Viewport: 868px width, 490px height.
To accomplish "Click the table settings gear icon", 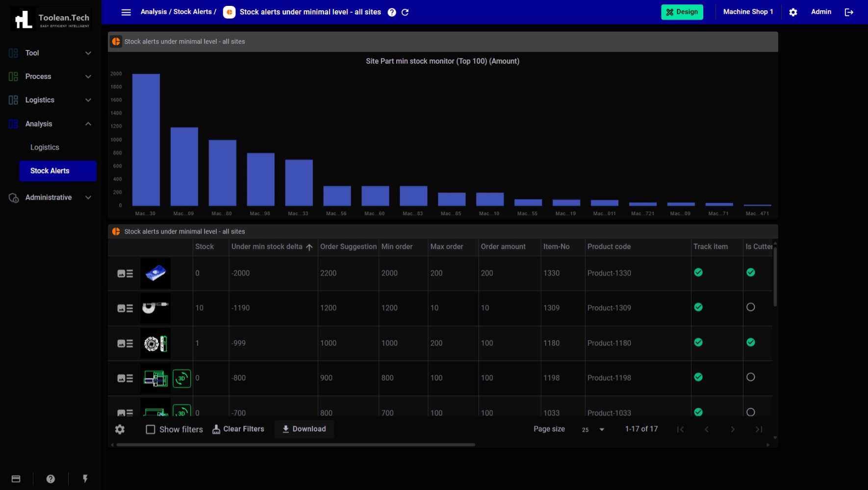I will [120, 429].
